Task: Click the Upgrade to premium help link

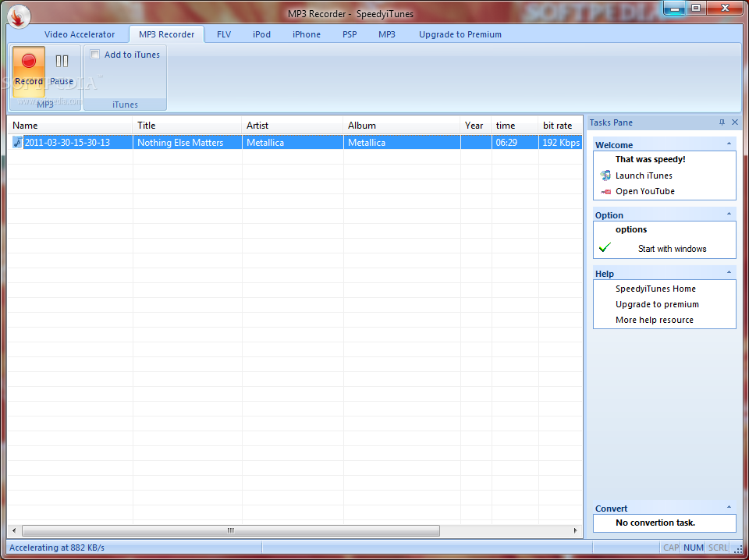Action: click(x=657, y=305)
